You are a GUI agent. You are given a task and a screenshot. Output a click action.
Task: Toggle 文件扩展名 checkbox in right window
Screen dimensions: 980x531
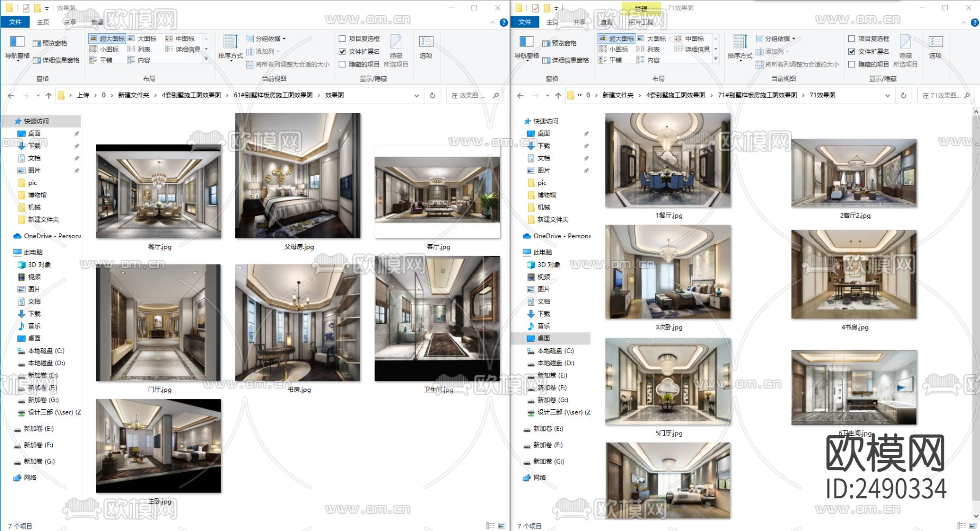[x=852, y=52]
